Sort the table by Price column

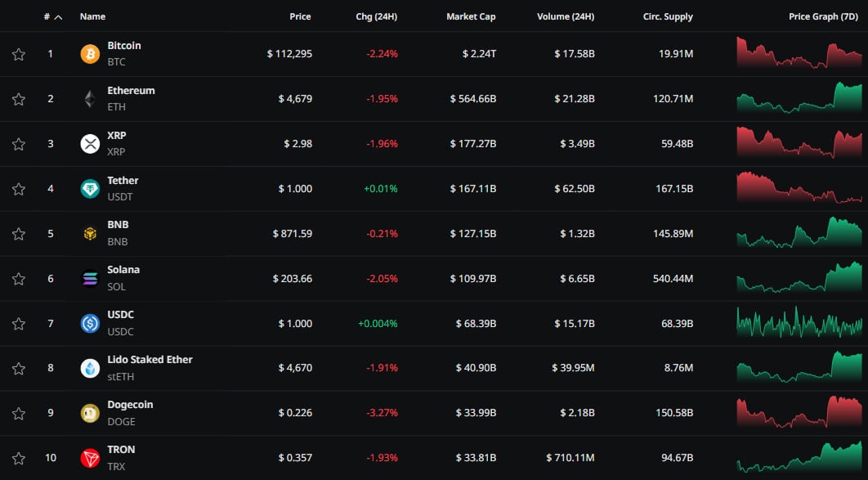click(x=300, y=16)
